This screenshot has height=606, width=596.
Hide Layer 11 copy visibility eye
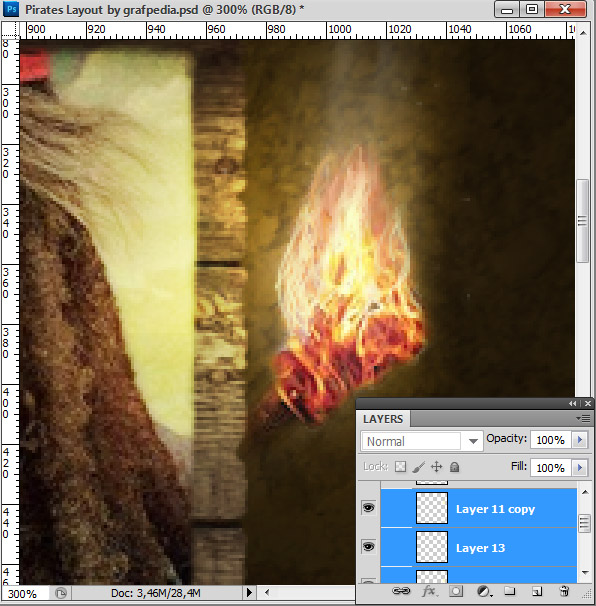coord(368,507)
